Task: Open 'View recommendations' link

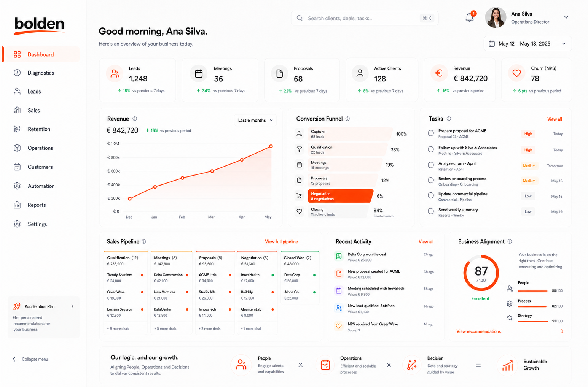Action: click(478, 331)
